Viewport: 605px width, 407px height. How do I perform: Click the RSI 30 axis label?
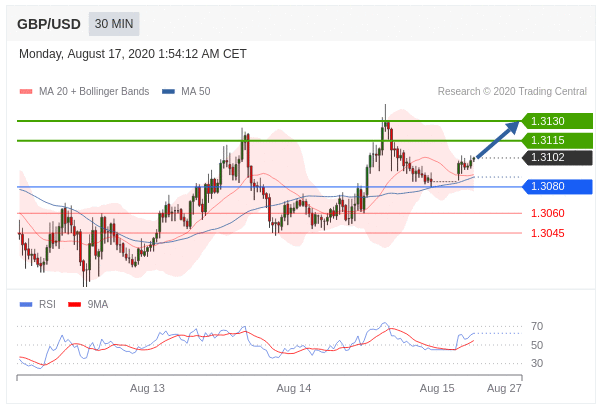point(537,363)
